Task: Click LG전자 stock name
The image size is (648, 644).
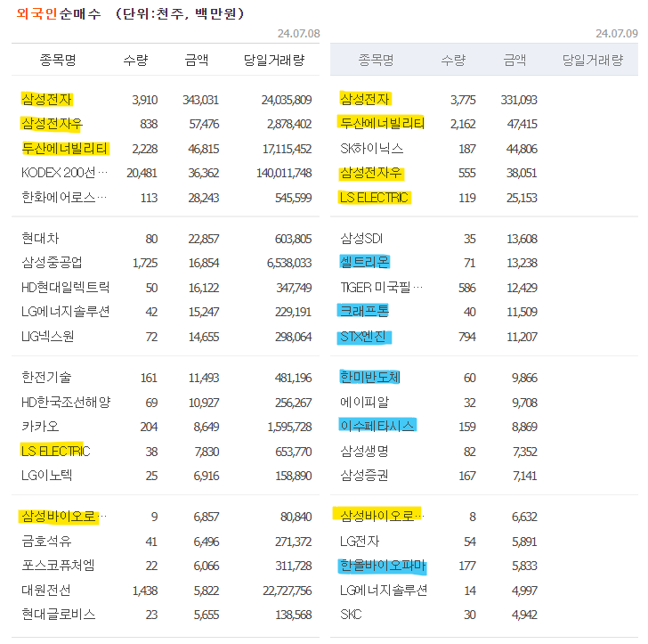Action: [360, 541]
